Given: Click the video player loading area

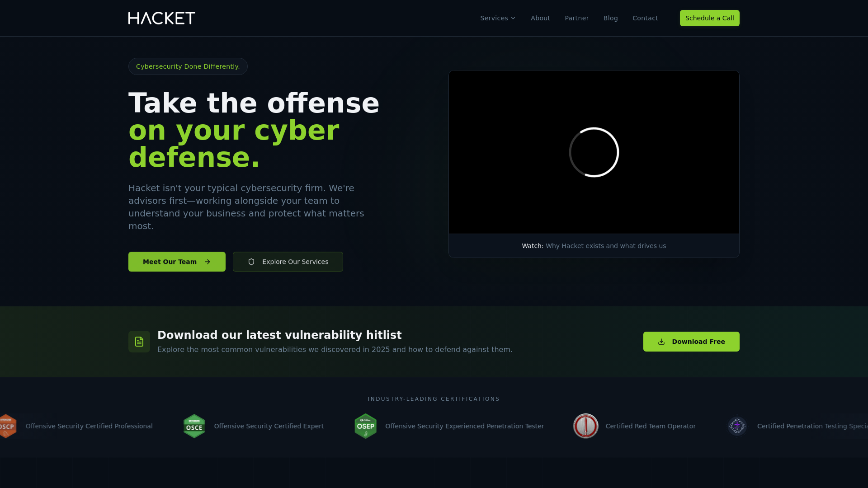Looking at the screenshot, I should (x=594, y=152).
